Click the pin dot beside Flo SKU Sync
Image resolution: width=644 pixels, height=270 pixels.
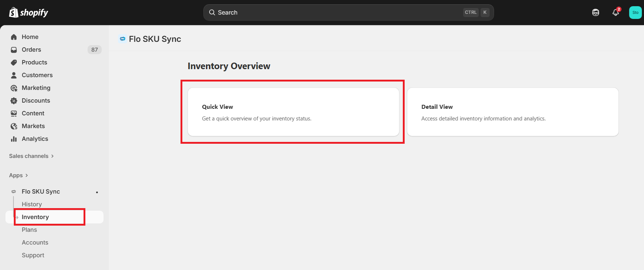(x=97, y=192)
